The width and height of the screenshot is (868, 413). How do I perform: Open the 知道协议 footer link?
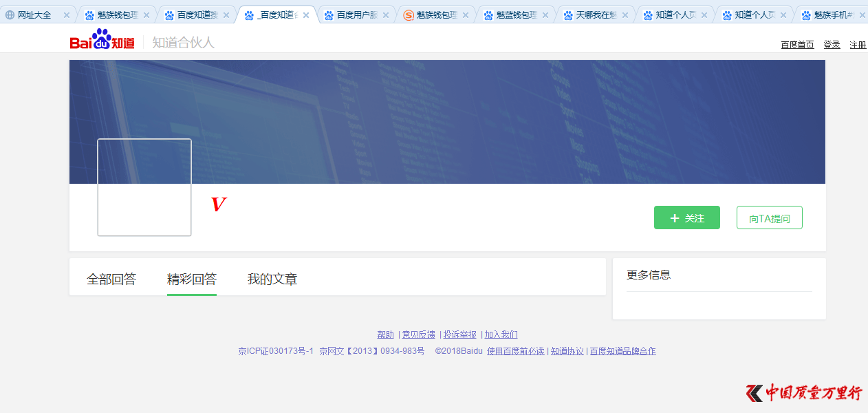(x=567, y=351)
